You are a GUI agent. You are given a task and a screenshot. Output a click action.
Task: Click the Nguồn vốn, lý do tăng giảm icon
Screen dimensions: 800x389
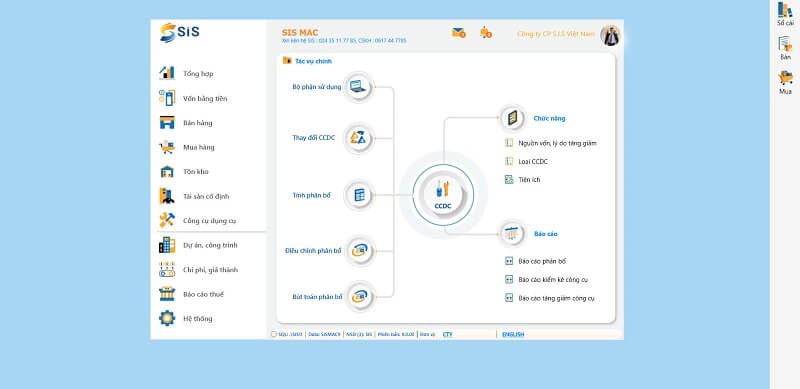click(509, 143)
